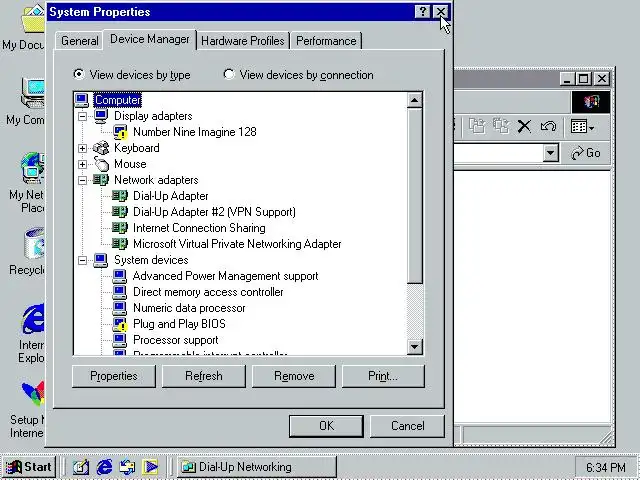The width and height of the screenshot is (640, 480).
Task: Click Microsoft Virtual Private Networking Adapter icon
Action: coord(120,244)
